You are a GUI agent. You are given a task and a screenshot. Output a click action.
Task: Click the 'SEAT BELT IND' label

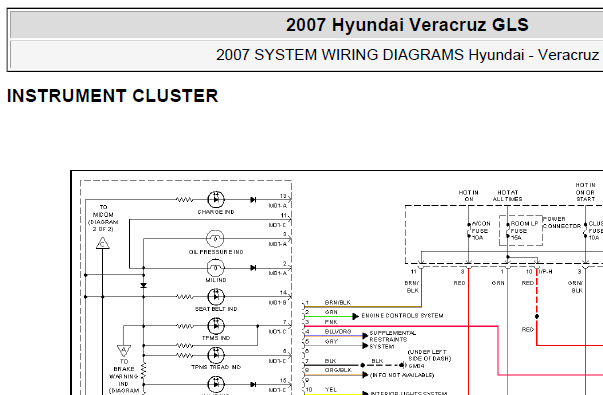[216, 309]
